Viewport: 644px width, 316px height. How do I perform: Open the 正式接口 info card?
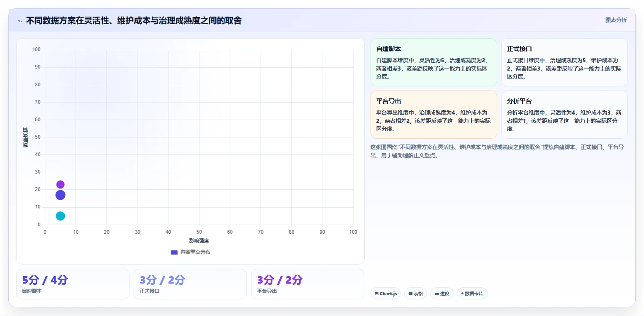pyautogui.click(x=564, y=62)
